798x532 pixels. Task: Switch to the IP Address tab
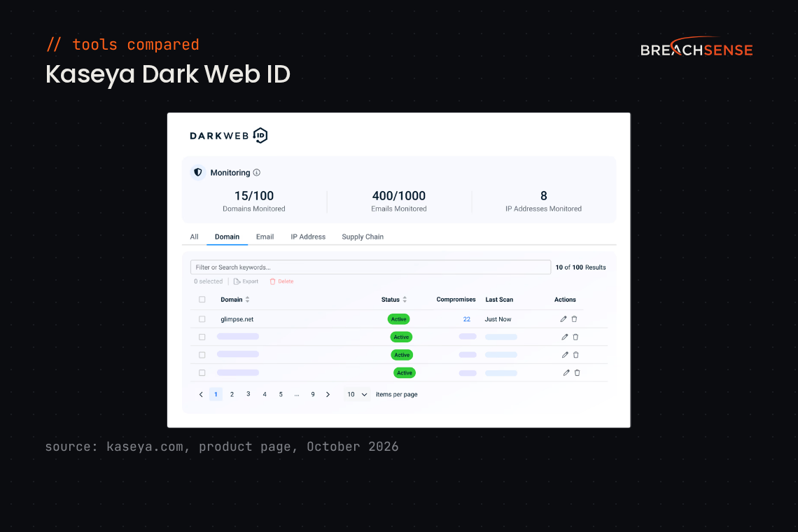pos(308,237)
